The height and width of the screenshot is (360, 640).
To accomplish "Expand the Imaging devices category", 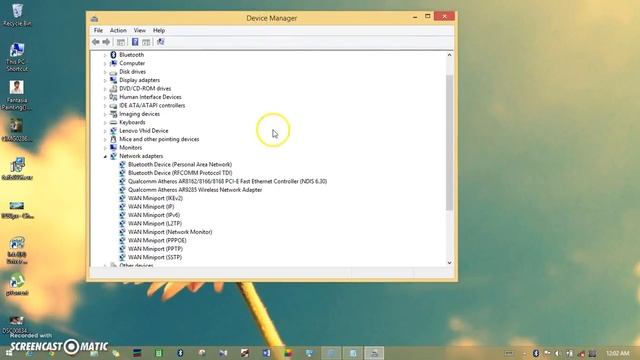I will tap(105, 114).
